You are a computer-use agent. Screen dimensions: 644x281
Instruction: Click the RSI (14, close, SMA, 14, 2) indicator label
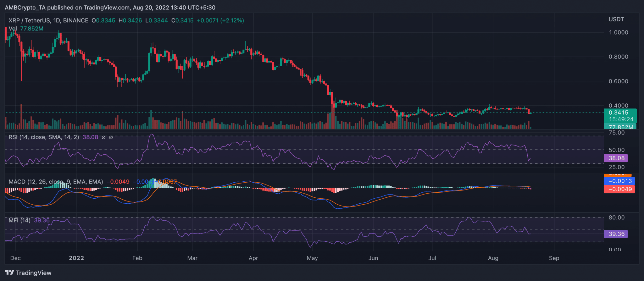point(44,137)
